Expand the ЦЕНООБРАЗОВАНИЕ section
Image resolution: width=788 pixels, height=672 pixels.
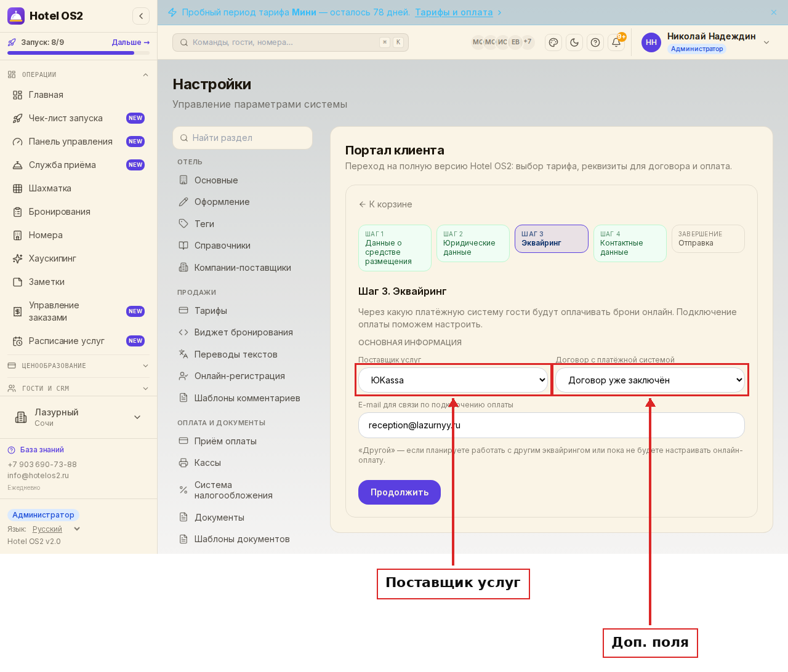coord(79,366)
